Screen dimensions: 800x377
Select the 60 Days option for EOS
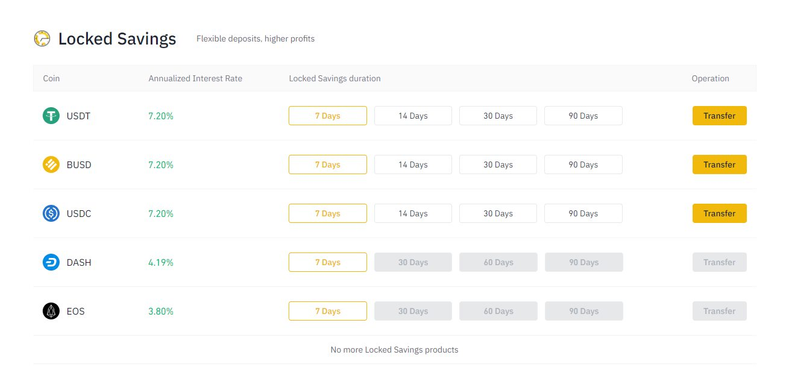point(498,311)
